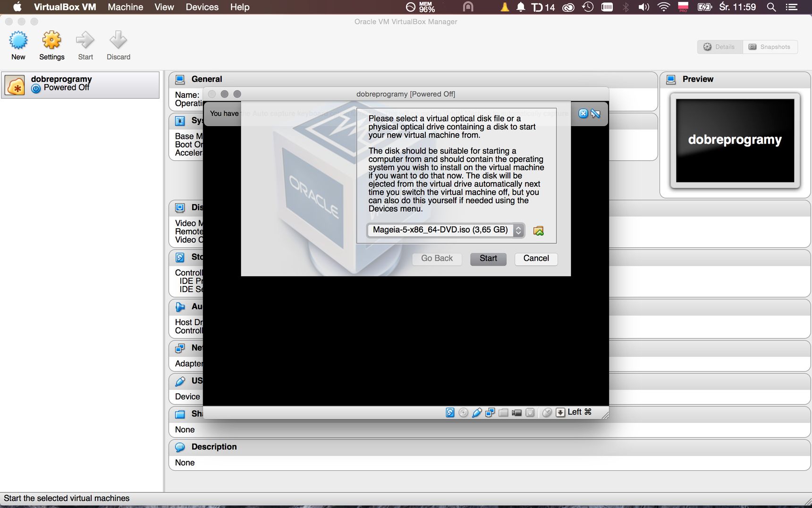The image size is (812, 508).
Task: Open the optical disk ISO dropdown
Action: (446, 230)
